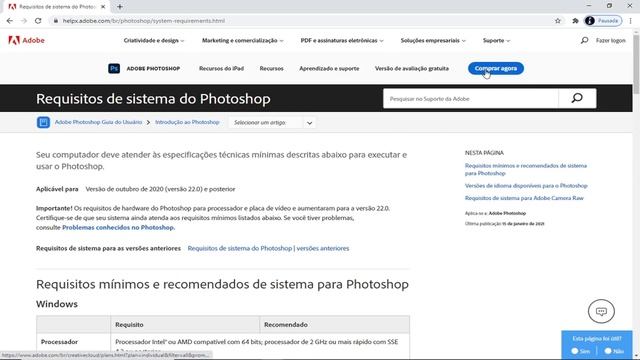
Task: Click the browser address bar URL
Action: pyautogui.click(x=144, y=21)
